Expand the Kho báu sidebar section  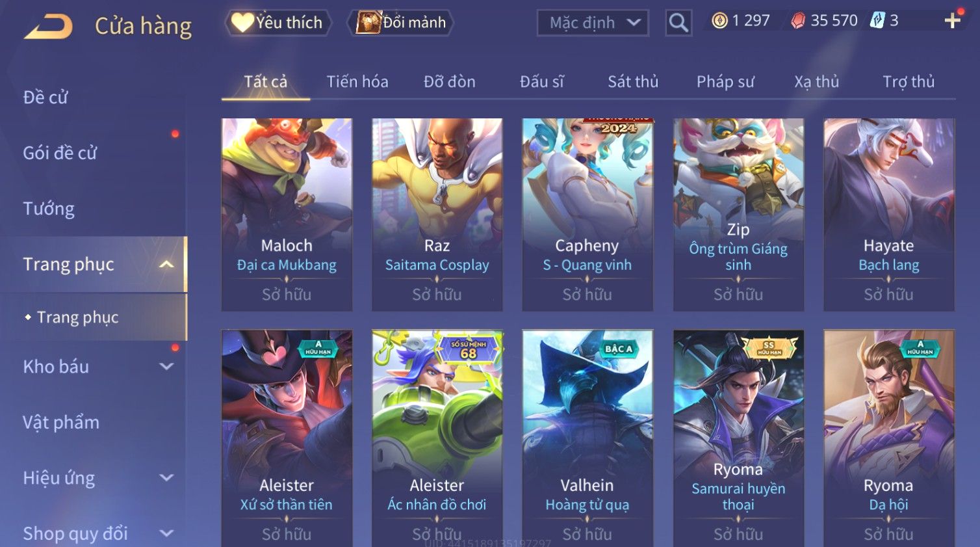(166, 366)
